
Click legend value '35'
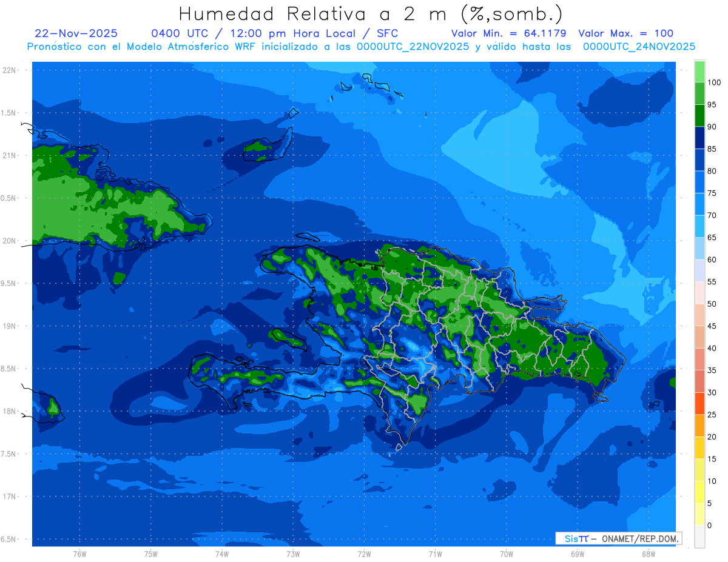(x=712, y=370)
